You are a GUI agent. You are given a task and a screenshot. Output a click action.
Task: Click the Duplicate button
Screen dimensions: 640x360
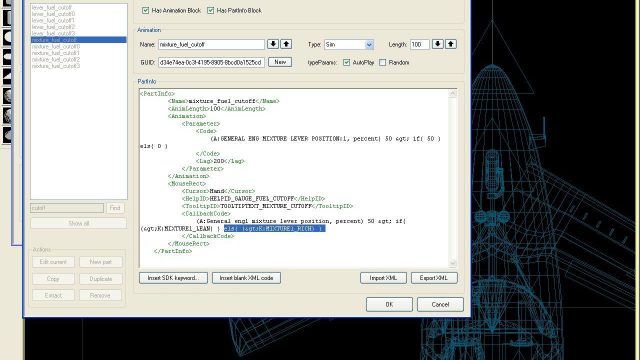click(x=100, y=279)
